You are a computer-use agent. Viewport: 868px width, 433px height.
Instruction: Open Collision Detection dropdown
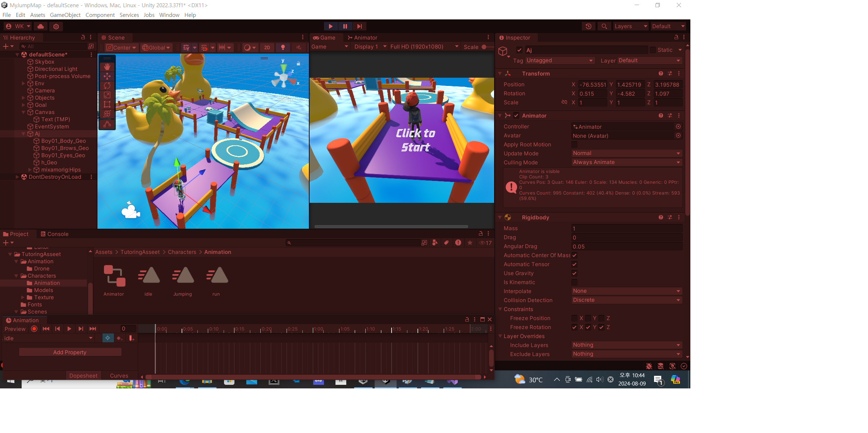coord(627,300)
